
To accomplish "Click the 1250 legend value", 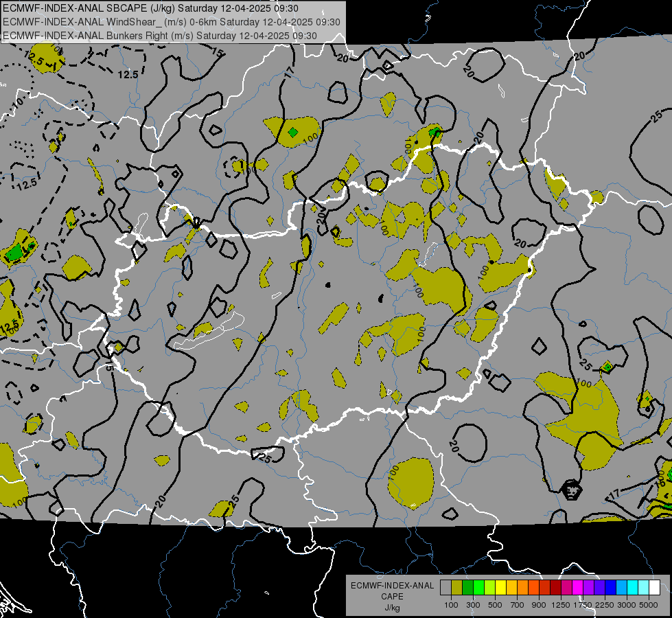I will (x=561, y=605).
